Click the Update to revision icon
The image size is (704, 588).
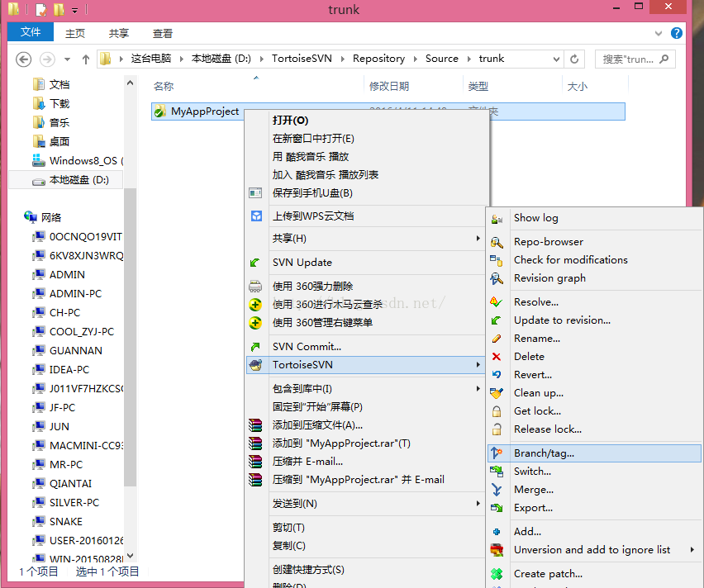tap(497, 320)
